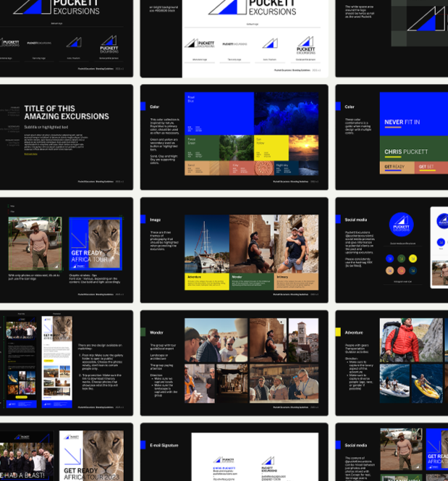
Task: Click the yellow underlined link below the body paragraph
Action: click(30, 154)
